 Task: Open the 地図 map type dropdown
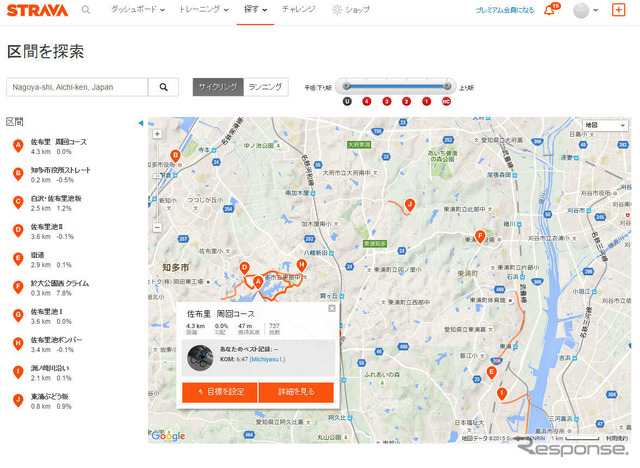pos(605,125)
